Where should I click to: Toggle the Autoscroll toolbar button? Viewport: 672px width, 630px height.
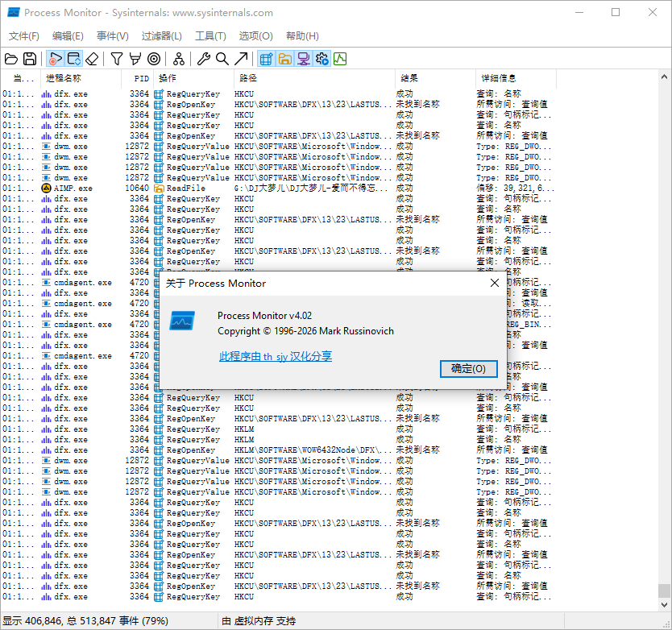[x=73, y=59]
